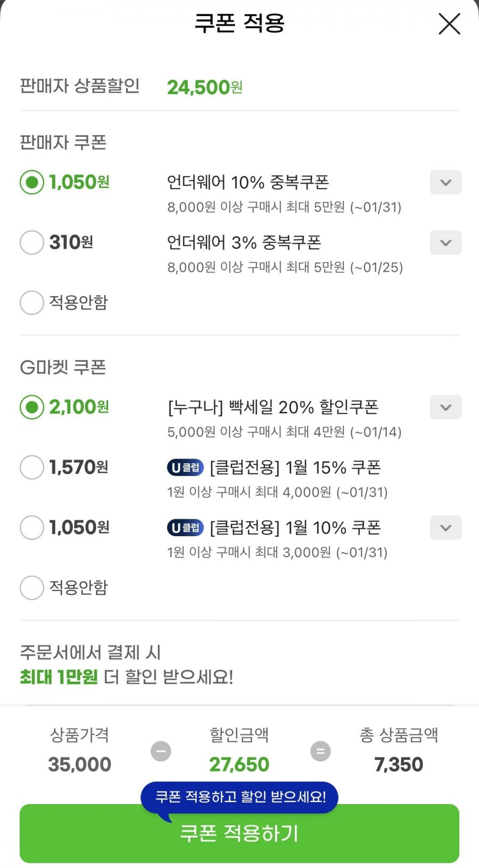This screenshot has height=868, width=479.
Task: Click the equals icon before 총 상품금액
Action: [320, 751]
